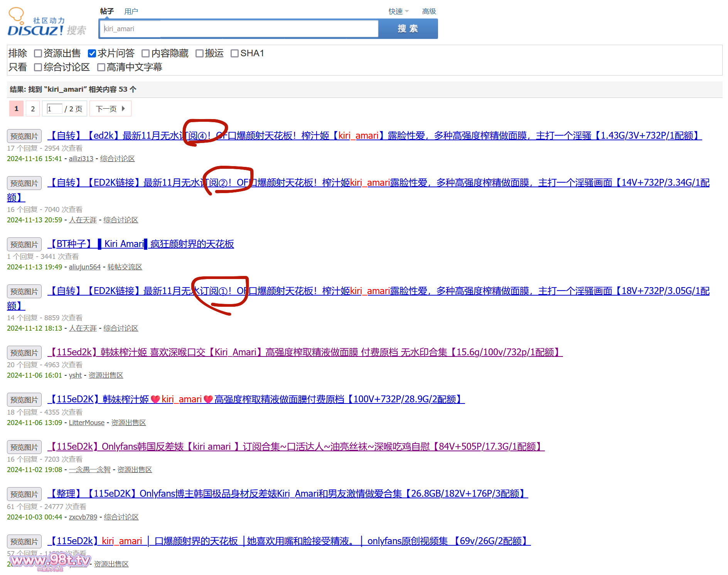The image size is (728, 575).
Task: Click 预览图片 for the 2024-11-13 20:59 post
Action: [x=24, y=183]
